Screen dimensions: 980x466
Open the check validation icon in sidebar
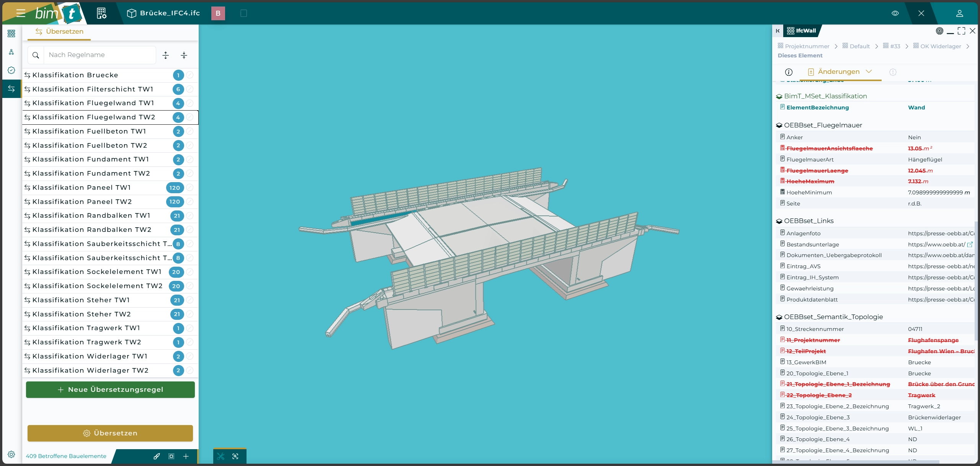(11, 70)
